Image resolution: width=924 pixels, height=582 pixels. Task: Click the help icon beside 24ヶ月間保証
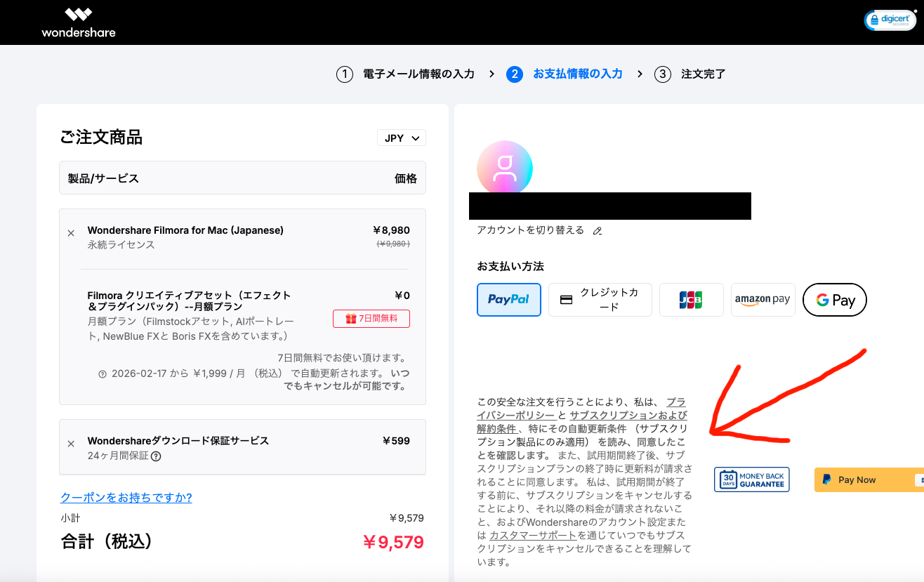coord(156,456)
